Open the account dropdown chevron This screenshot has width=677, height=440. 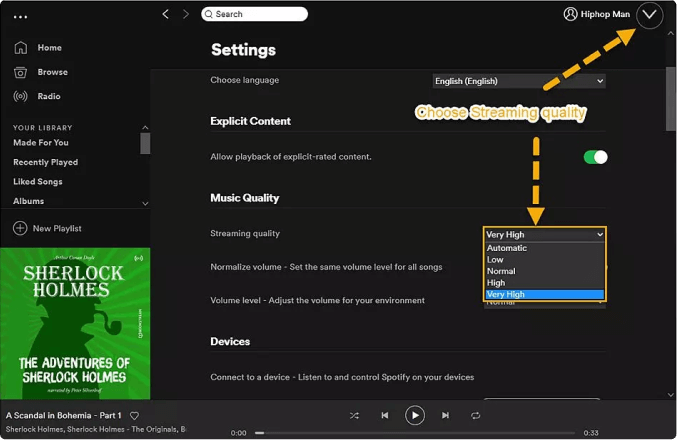coord(649,15)
